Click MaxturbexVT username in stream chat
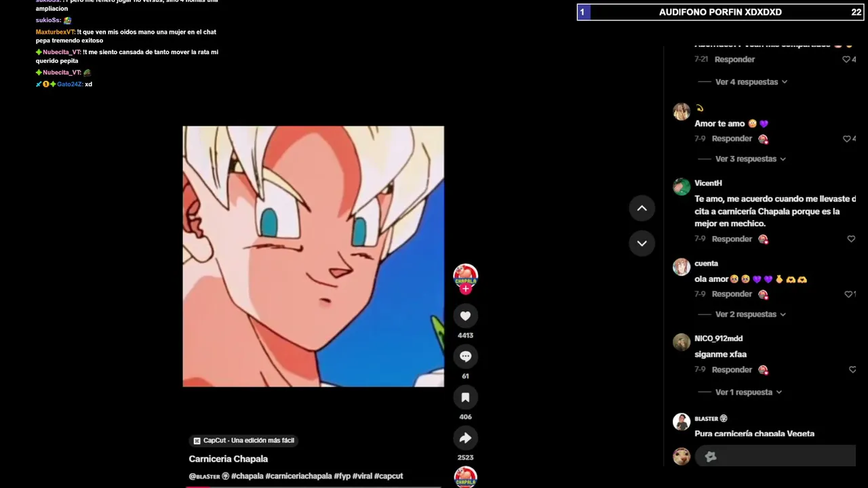The image size is (868, 488). 56,32
